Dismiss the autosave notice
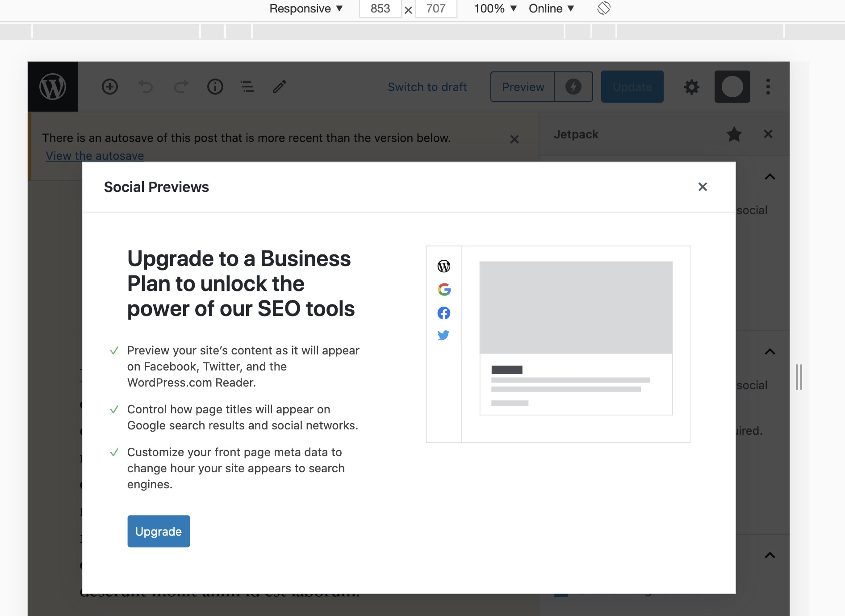This screenshot has height=616, width=845. click(515, 139)
